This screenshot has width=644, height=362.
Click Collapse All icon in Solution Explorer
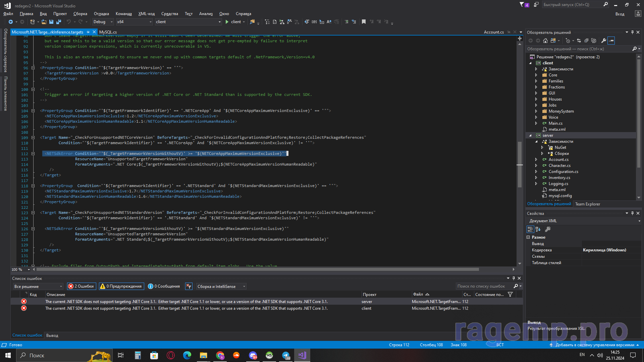click(x=586, y=41)
